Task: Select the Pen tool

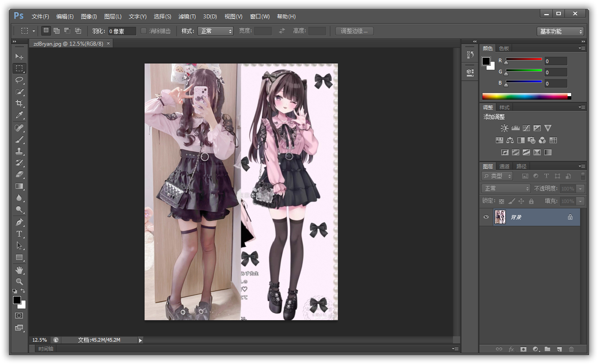Action: point(19,222)
